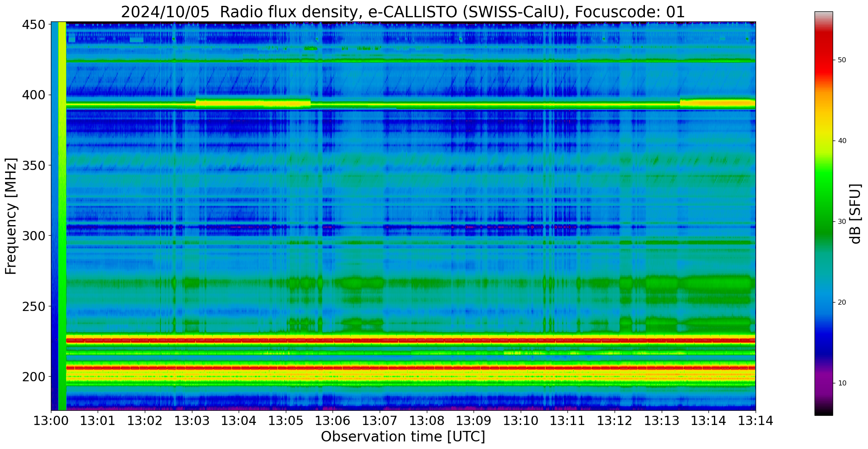Click the 'Observation time [UTC]' x-axis label
868x449 pixels.
[x=403, y=437]
